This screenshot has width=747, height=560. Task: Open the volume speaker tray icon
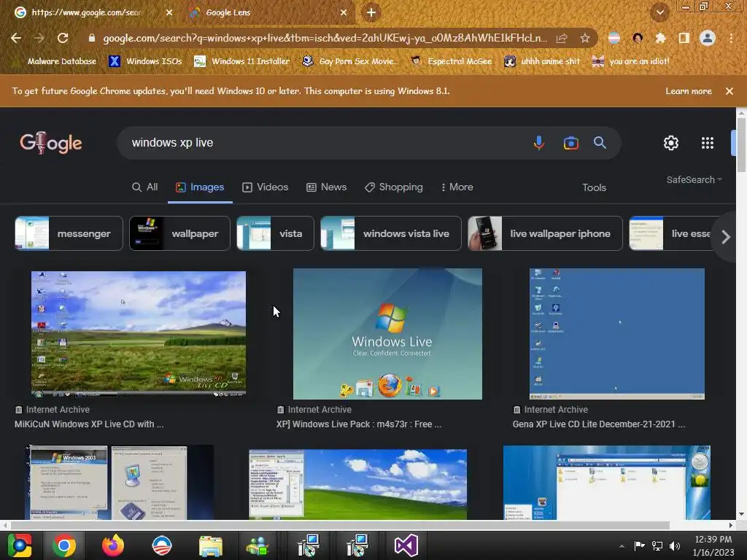pos(675,545)
